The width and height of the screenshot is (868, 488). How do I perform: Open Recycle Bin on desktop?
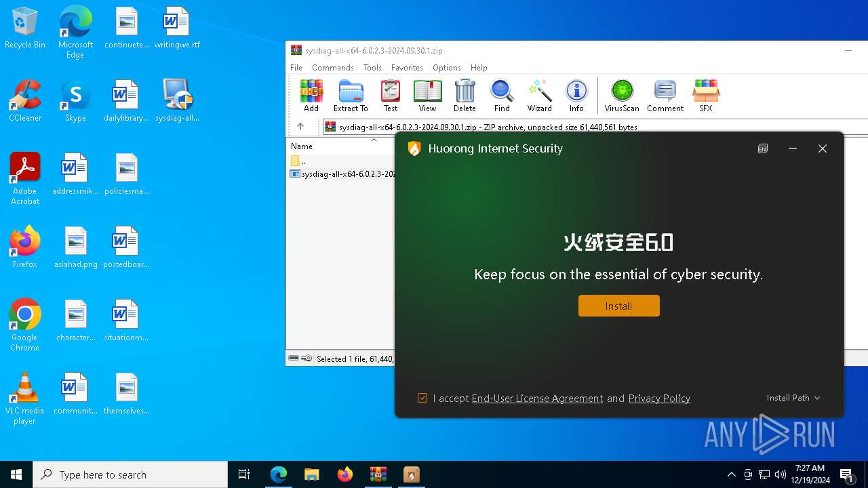click(x=25, y=28)
